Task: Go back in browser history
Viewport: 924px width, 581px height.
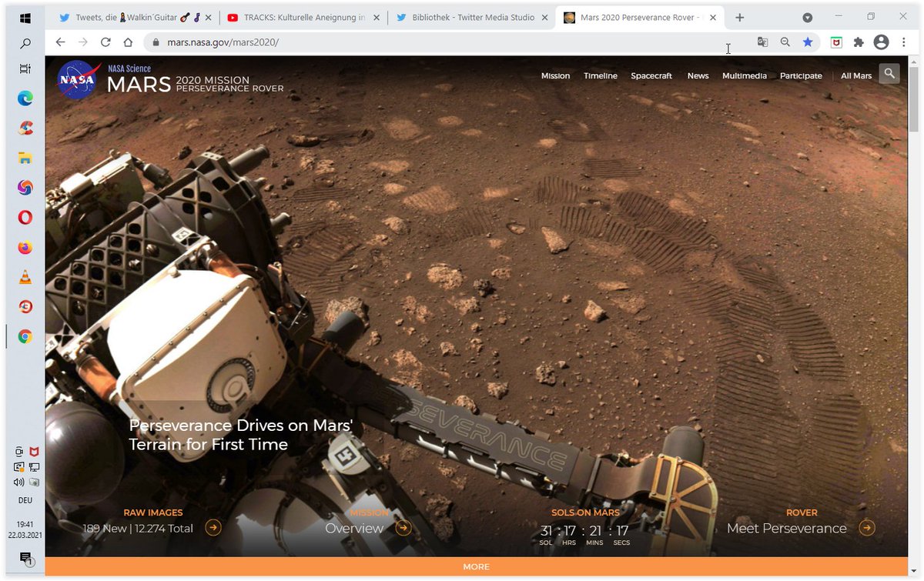Action: click(x=61, y=42)
